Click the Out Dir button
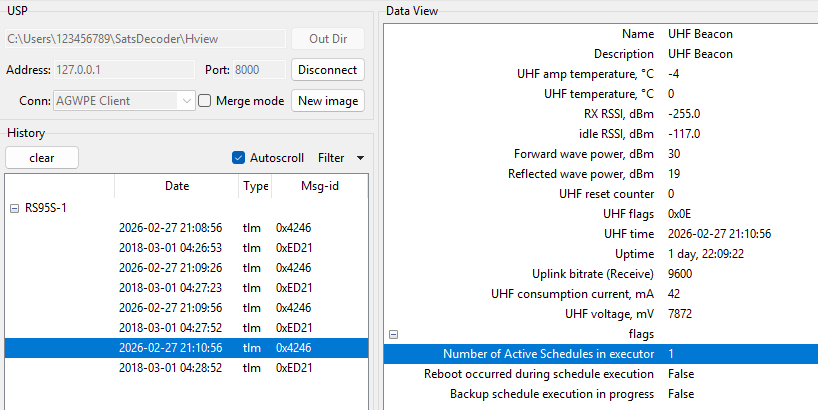This screenshot has width=818, height=410. [328, 39]
